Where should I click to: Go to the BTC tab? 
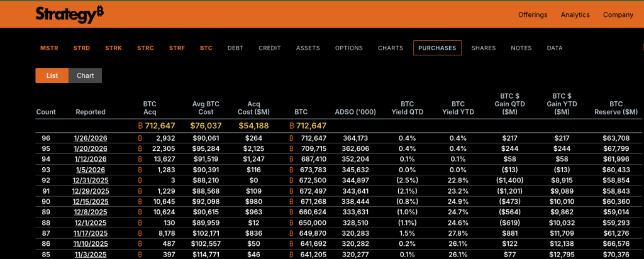pos(206,48)
